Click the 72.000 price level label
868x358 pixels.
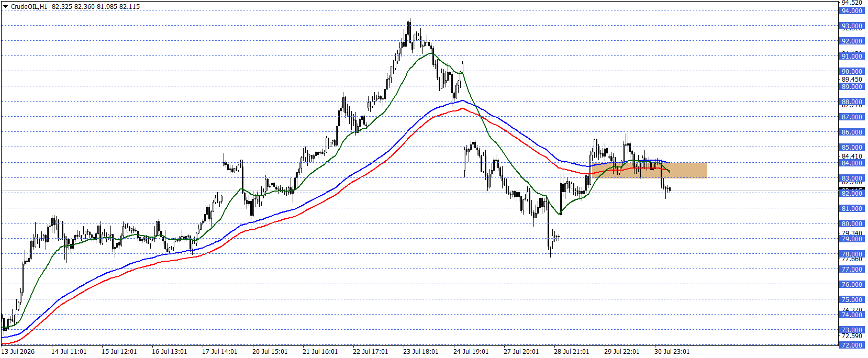pos(852,345)
